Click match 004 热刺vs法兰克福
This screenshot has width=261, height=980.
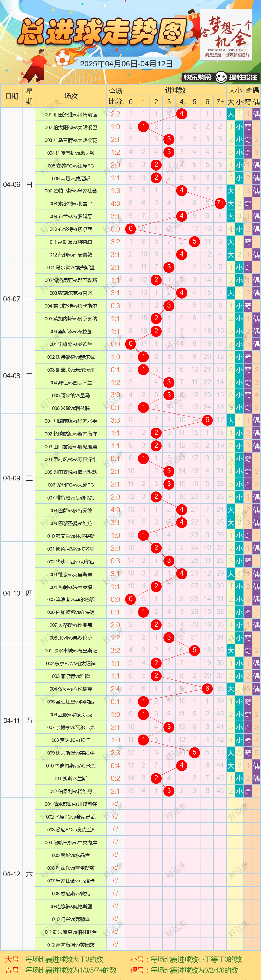71,587
